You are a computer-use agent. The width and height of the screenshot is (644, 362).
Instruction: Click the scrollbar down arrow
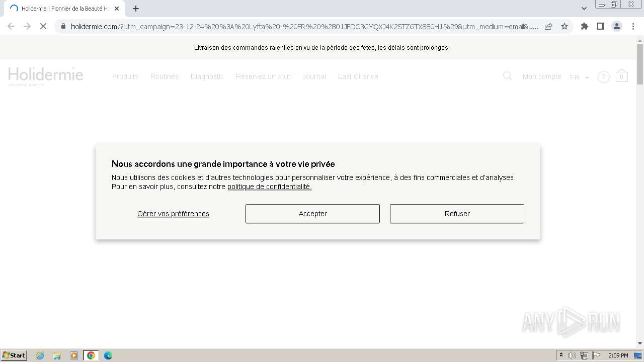640,343
